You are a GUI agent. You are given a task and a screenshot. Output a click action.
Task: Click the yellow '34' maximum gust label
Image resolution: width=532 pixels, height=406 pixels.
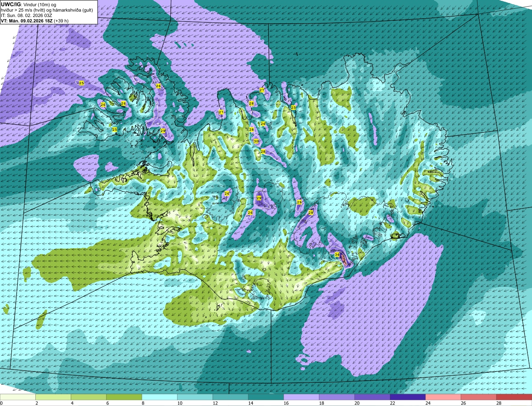[337, 254]
